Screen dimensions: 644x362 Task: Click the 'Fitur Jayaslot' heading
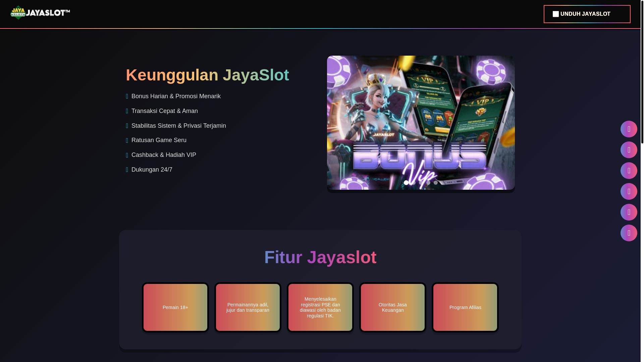(x=320, y=257)
